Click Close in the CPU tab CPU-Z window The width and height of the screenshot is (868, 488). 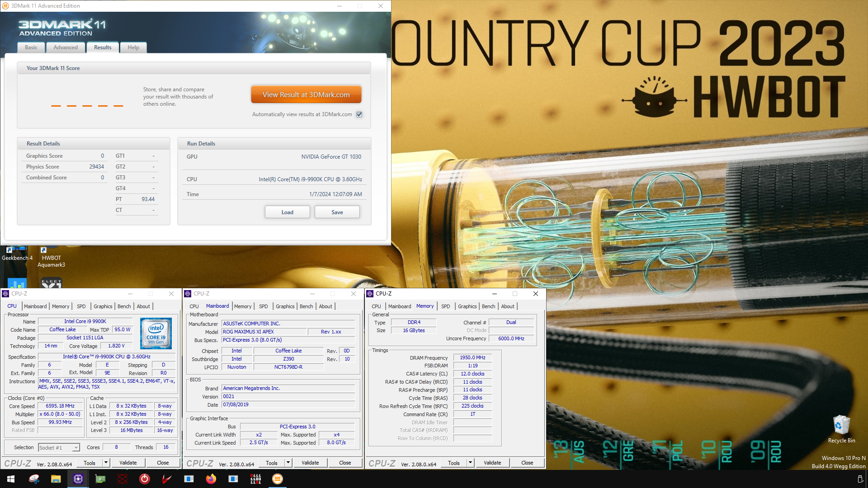click(163, 463)
